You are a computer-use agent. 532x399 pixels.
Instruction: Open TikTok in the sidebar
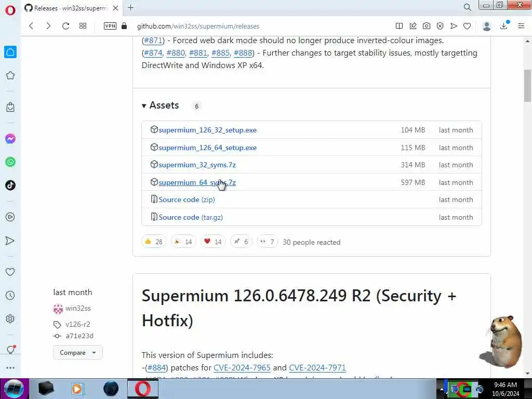[10, 185]
